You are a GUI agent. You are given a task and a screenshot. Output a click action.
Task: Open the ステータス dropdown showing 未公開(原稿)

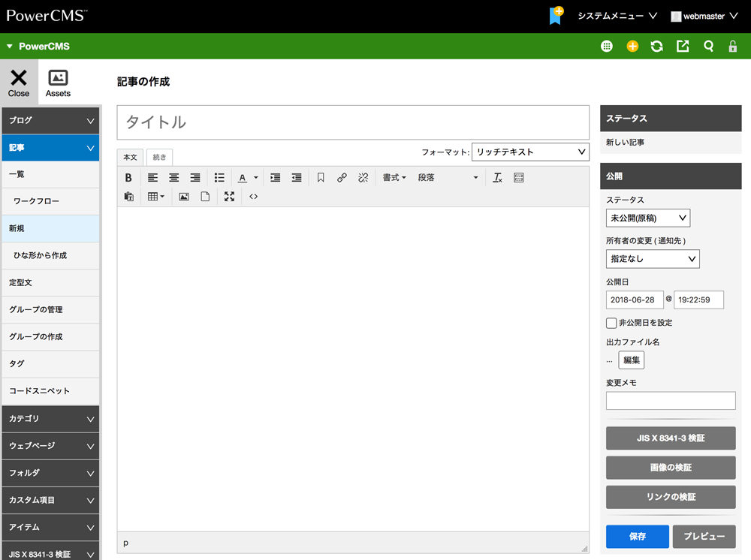point(647,218)
